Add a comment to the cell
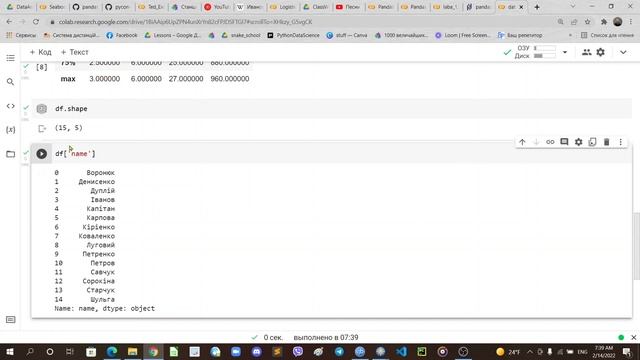 click(x=564, y=142)
